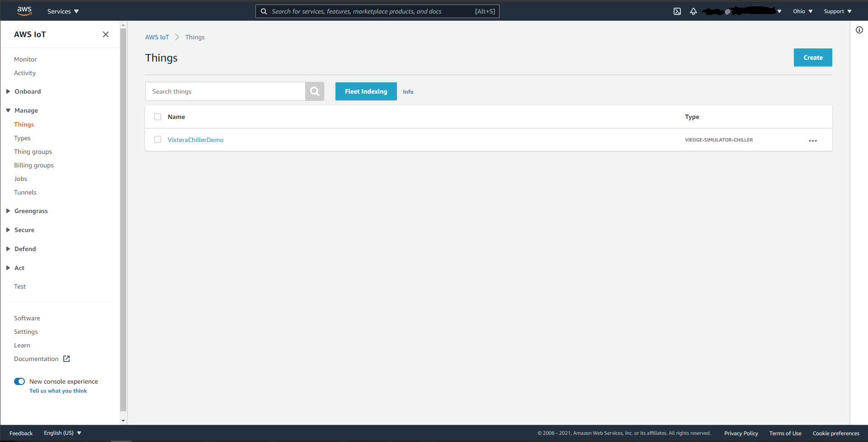
Task: Click the top AWS services search field
Action: click(377, 11)
